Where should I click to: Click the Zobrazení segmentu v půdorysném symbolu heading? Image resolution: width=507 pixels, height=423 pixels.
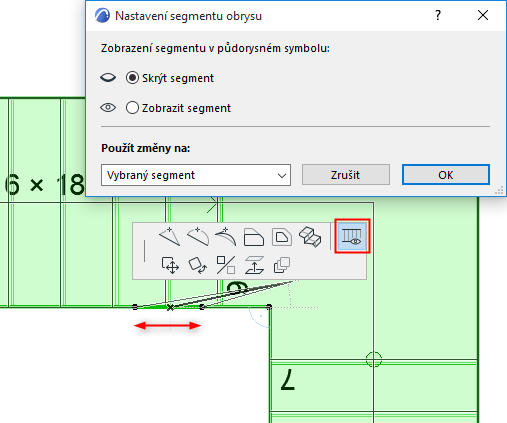(215, 48)
